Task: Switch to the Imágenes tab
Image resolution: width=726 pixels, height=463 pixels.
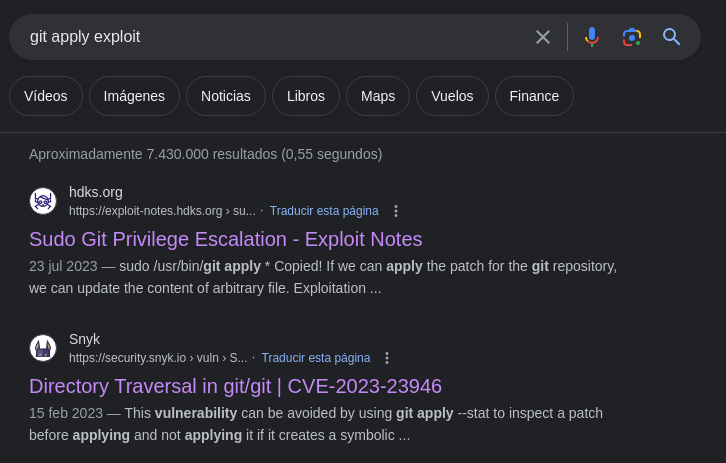Action: point(134,96)
